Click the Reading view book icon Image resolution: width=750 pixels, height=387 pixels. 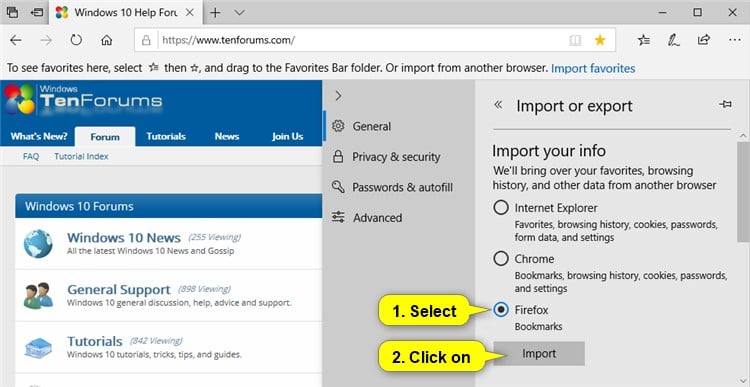pos(575,40)
